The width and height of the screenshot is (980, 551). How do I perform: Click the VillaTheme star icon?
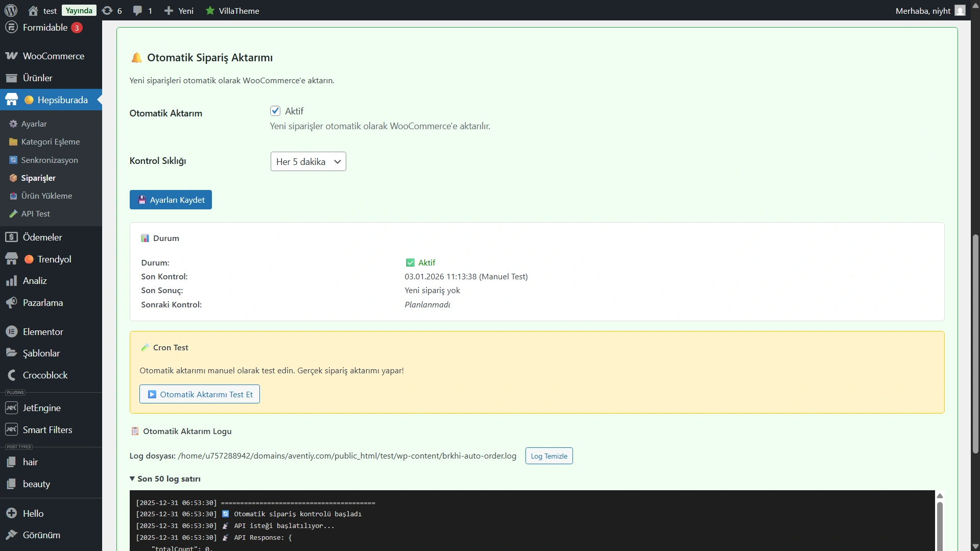210,11
